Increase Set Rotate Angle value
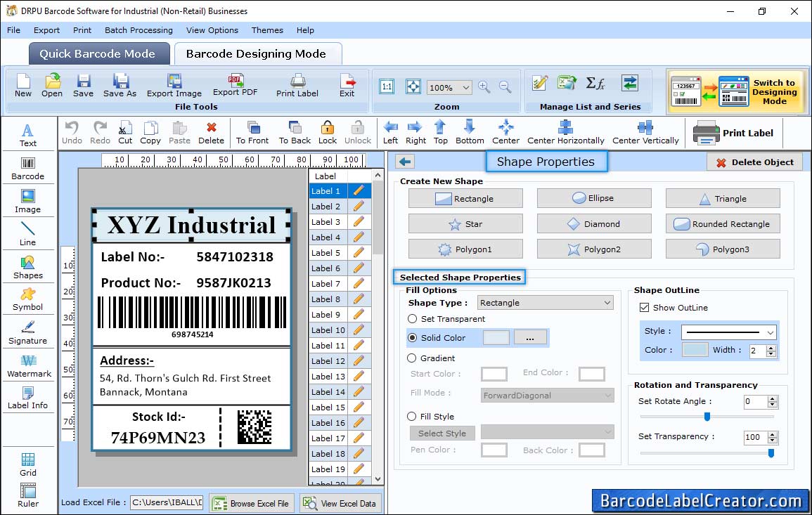Screen dimensions: 812x515 (772, 398)
